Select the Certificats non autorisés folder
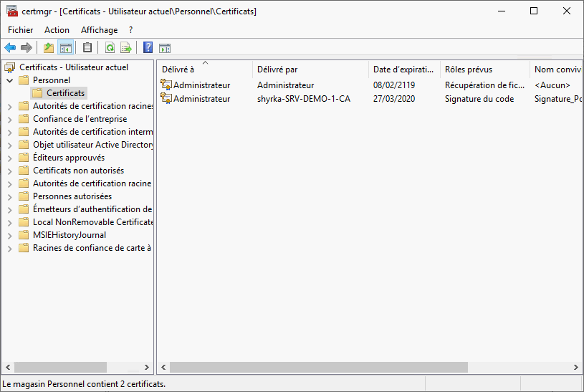Viewport: 584px width, 392px height. (78, 171)
